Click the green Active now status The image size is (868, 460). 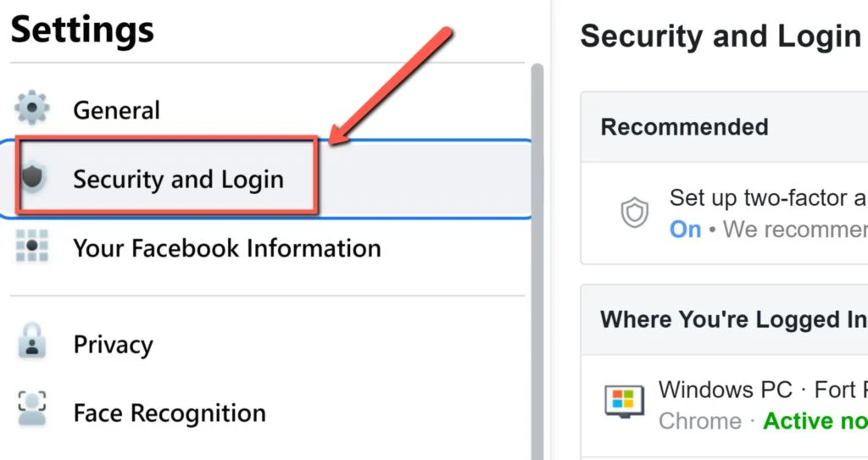pyautogui.click(x=815, y=421)
